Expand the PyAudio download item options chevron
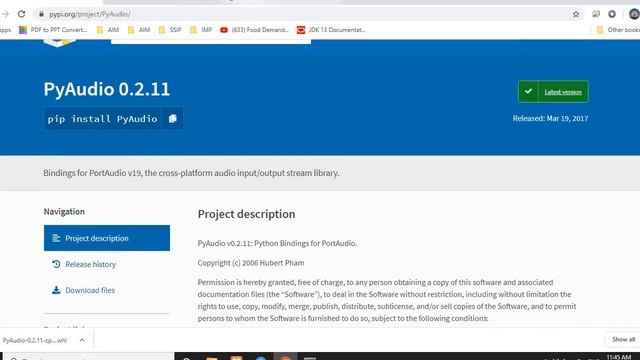The height and width of the screenshot is (360, 640). pos(82,340)
